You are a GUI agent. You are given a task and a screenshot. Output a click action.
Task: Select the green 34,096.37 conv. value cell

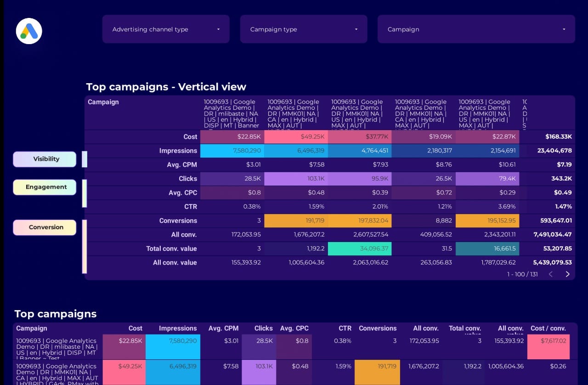point(360,249)
